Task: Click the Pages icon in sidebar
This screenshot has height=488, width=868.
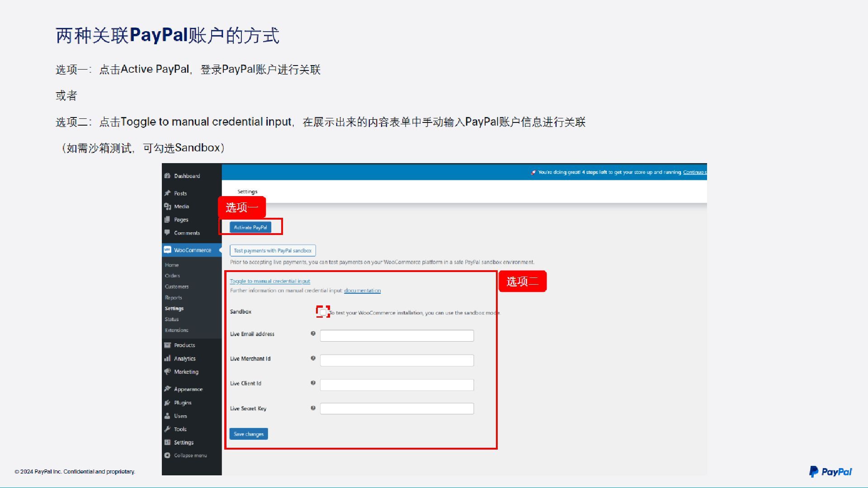Action: click(x=167, y=220)
